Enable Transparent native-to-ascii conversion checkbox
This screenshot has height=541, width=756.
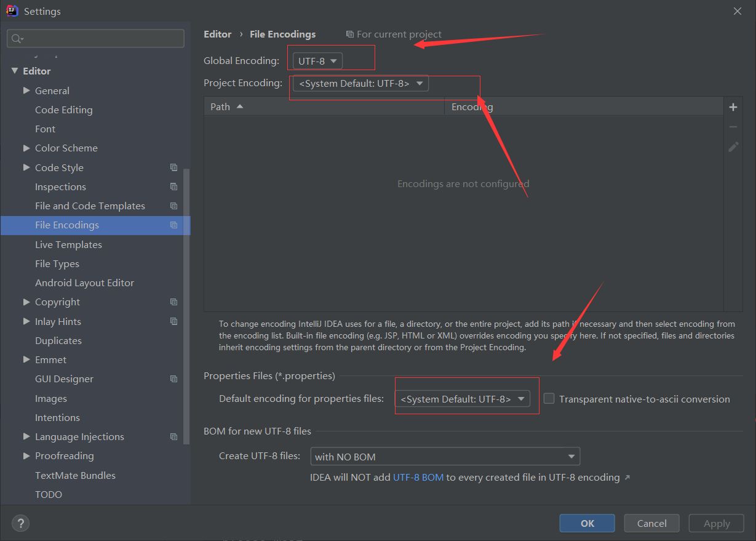[549, 399]
